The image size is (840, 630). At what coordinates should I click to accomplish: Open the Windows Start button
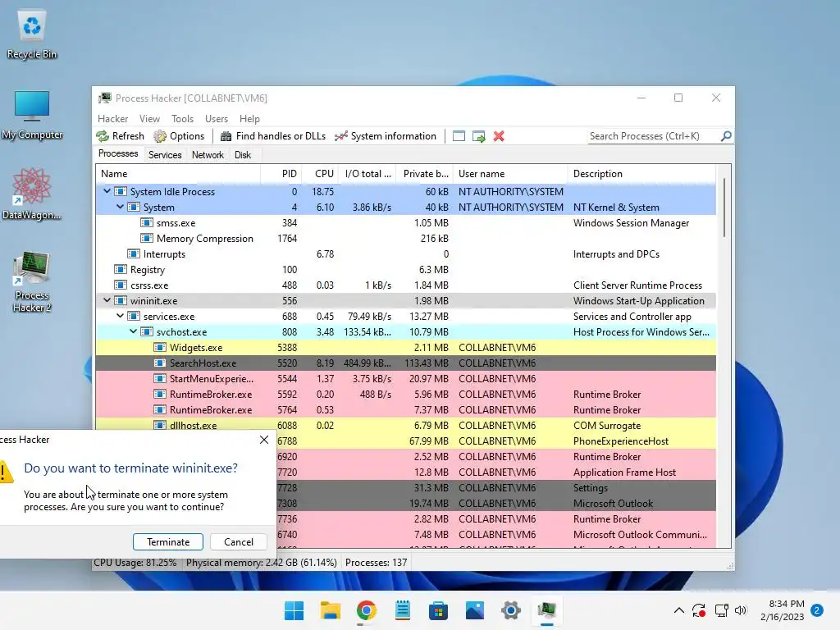294,610
